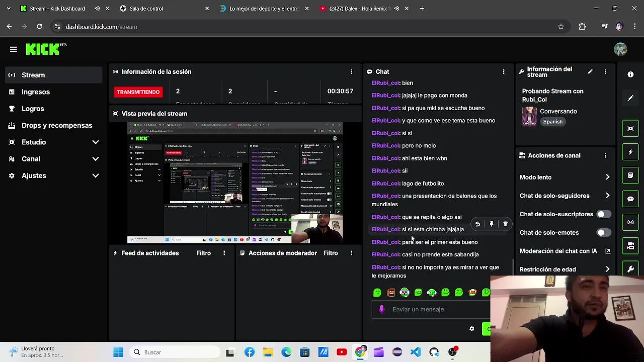The image size is (644, 362).
Task: Undo icon on hovered chat message
Action: pyautogui.click(x=477, y=224)
